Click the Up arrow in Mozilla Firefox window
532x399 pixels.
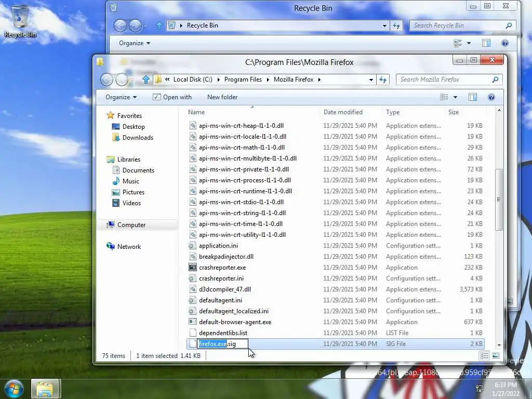coord(146,79)
